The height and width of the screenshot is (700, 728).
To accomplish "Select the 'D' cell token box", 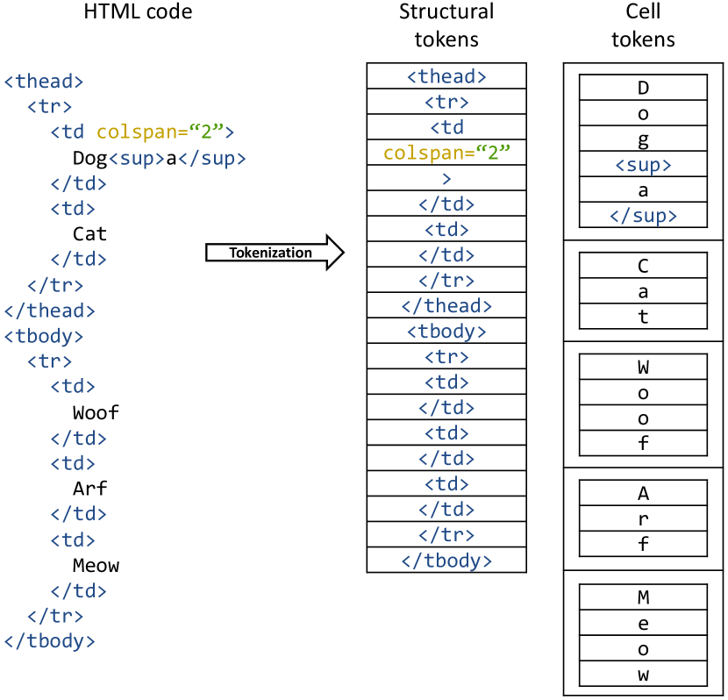I will tap(643, 87).
